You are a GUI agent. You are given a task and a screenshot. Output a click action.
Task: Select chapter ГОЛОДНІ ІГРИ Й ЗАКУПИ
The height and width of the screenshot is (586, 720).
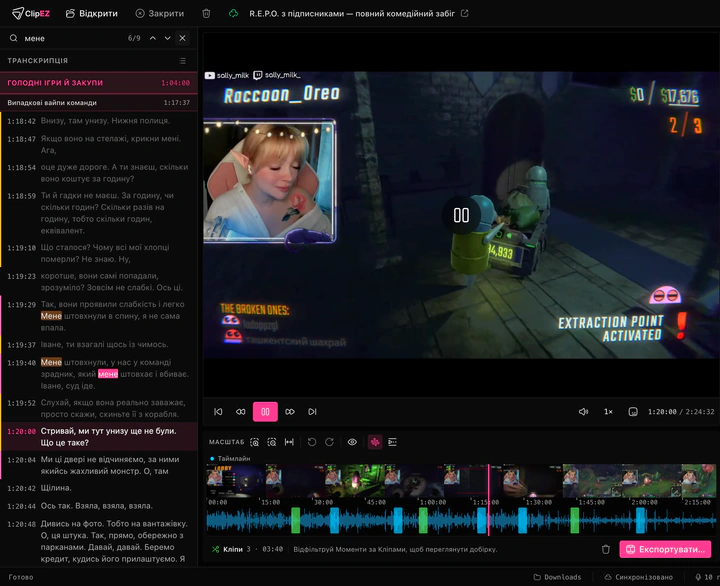coord(99,83)
